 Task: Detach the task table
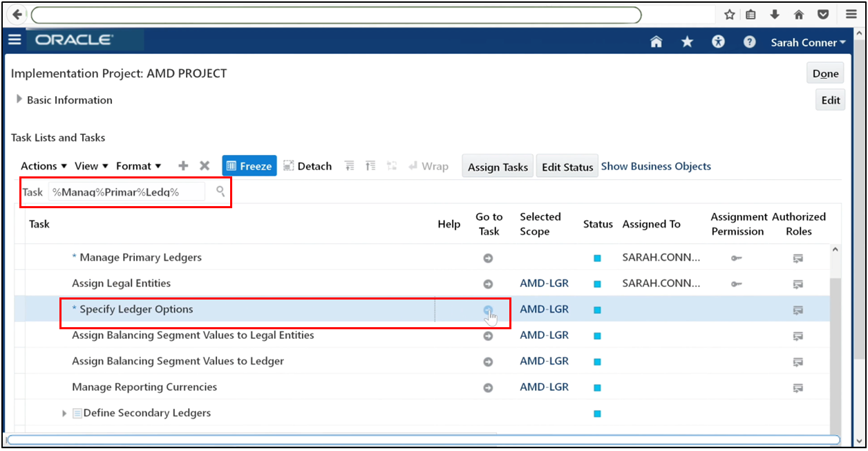point(308,165)
